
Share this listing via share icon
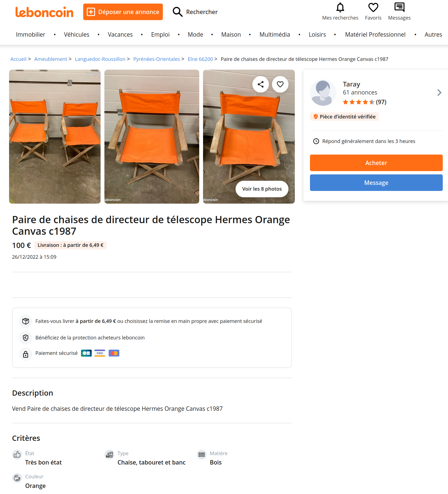[x=261, y=84]
